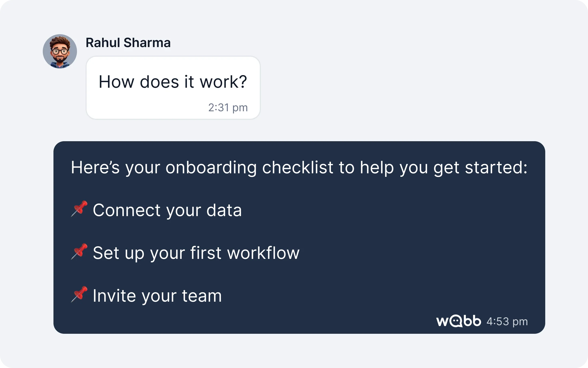The width and height of the screenshot is (588, 368).
Task: Click the pushpin before Invite your team
Action: pos(79,294)
